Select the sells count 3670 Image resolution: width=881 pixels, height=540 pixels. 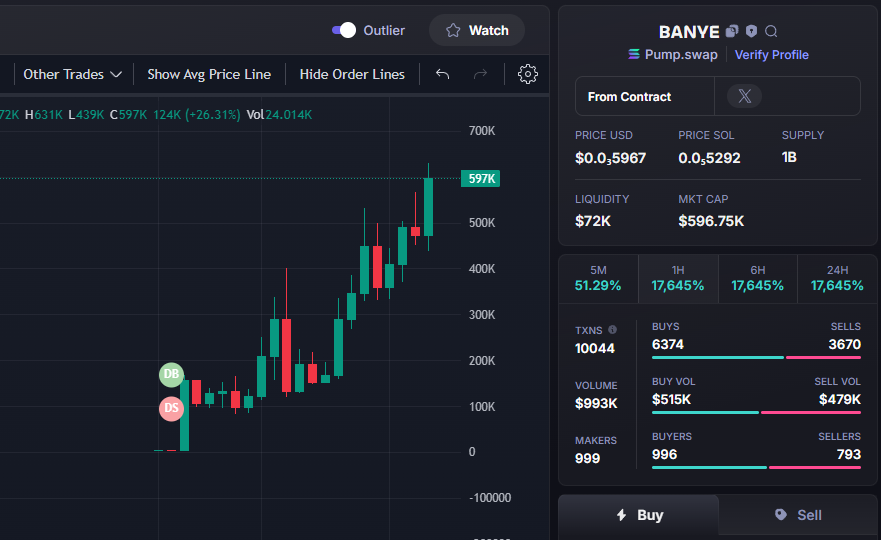coord(844,344)
